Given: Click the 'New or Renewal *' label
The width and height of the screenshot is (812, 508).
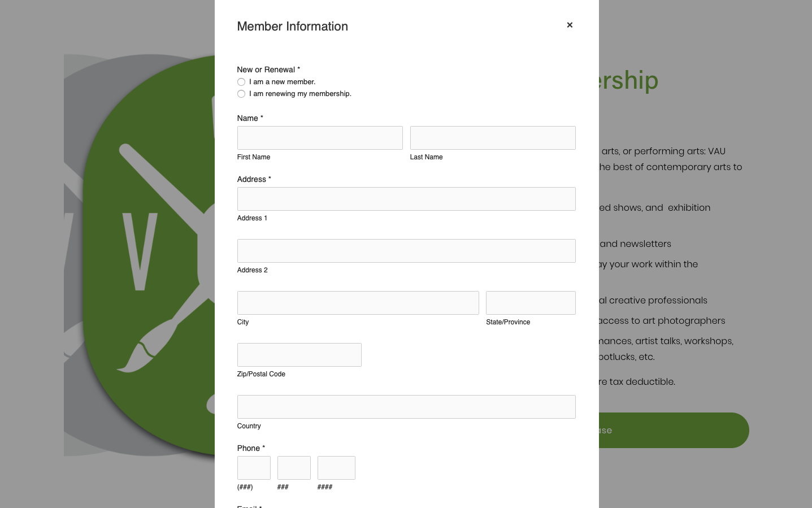Looking at the screenshot, I should point(268,70).
